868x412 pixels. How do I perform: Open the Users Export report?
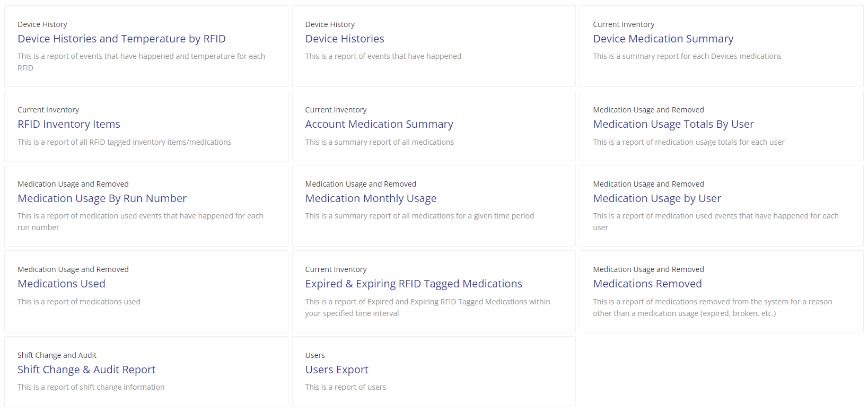pos(337,370)
